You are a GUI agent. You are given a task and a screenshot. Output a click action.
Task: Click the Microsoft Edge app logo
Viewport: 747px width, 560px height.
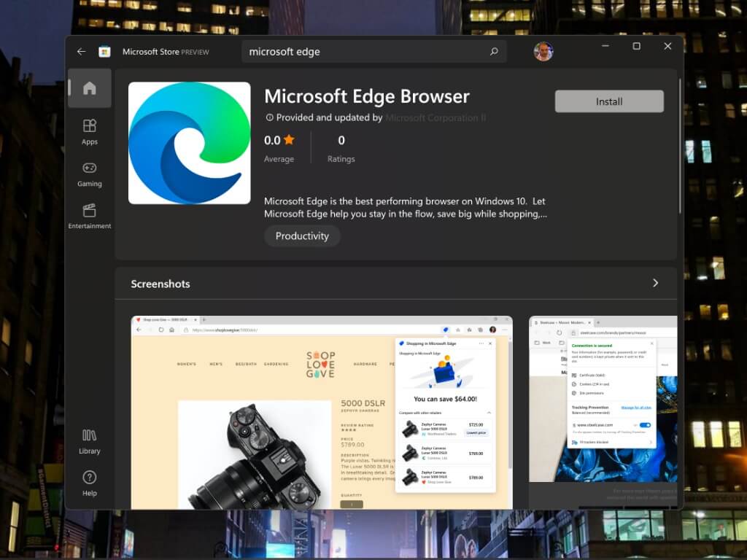point(190,143)
